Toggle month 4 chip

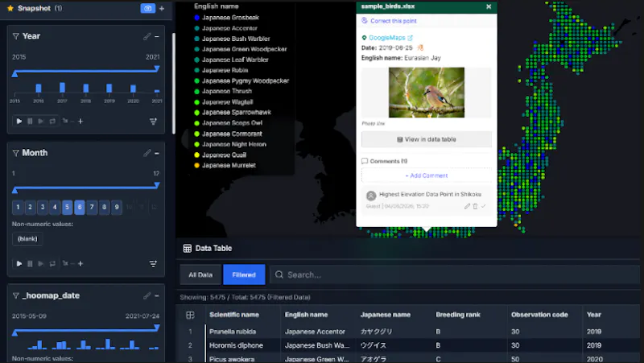(55, 207)
